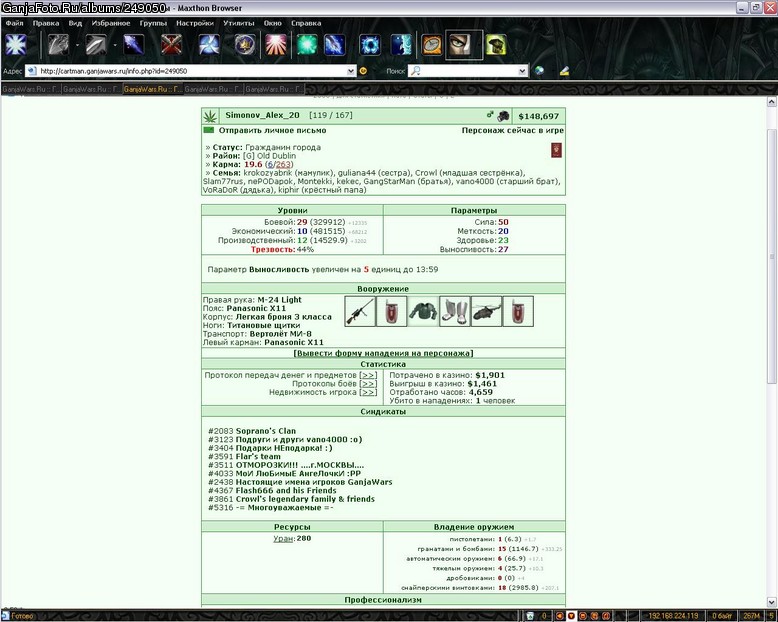Screen dimensions: 778x622
Task: Click in the Поиск search field
Action: tap(469, 71)
